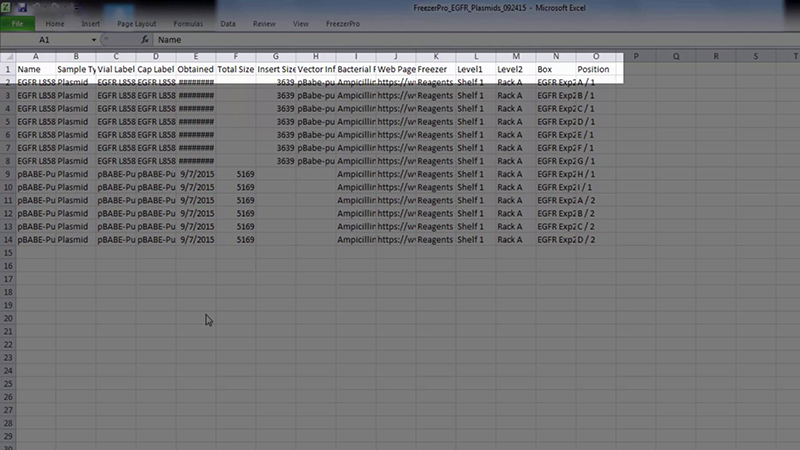Select row 9 header

tap(8, 174)
